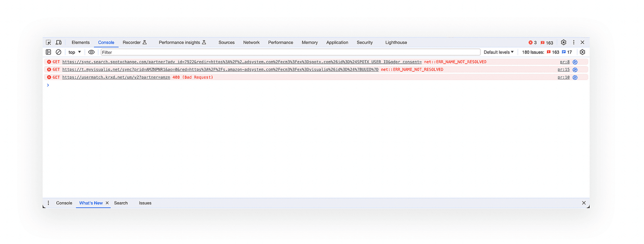Select the What's New drawer tab
The image size is (644, 244).
tap(91, 203)
